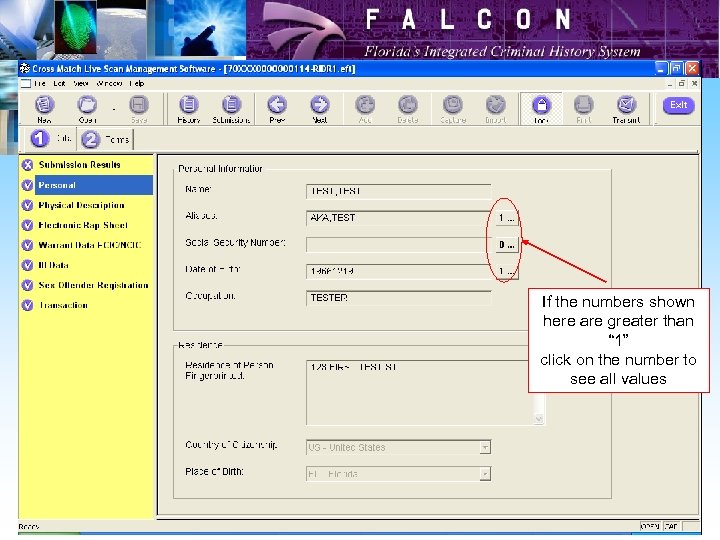Open the Edit menu
Viewport: 720px width, 540px height.
tap(59, 84)
